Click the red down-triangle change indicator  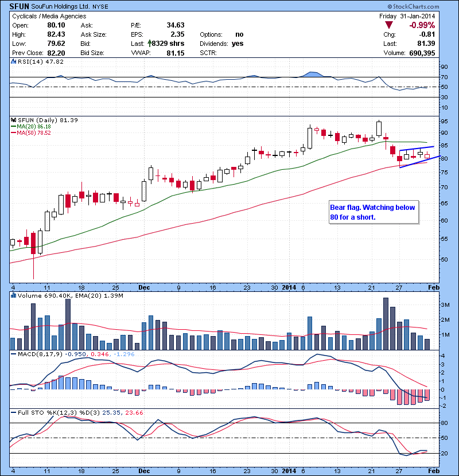click(x=388, y=25)
